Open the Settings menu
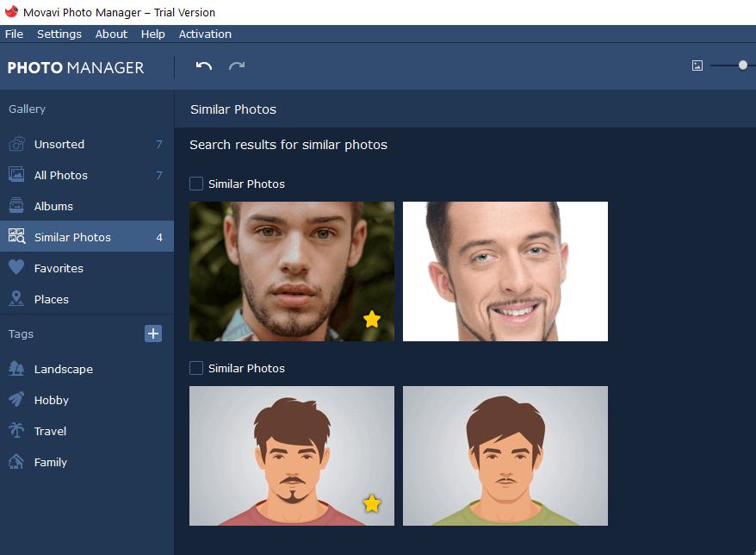Screen dimensions: 756x555 point(59,34)
